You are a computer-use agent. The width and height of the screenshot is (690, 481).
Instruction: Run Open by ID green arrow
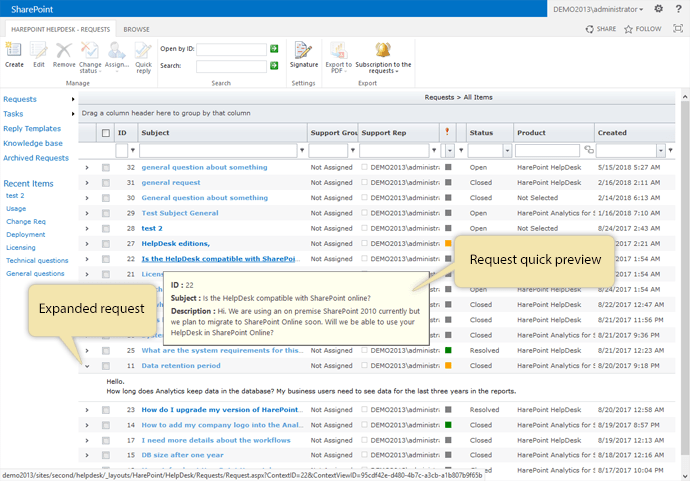point(274,49)
